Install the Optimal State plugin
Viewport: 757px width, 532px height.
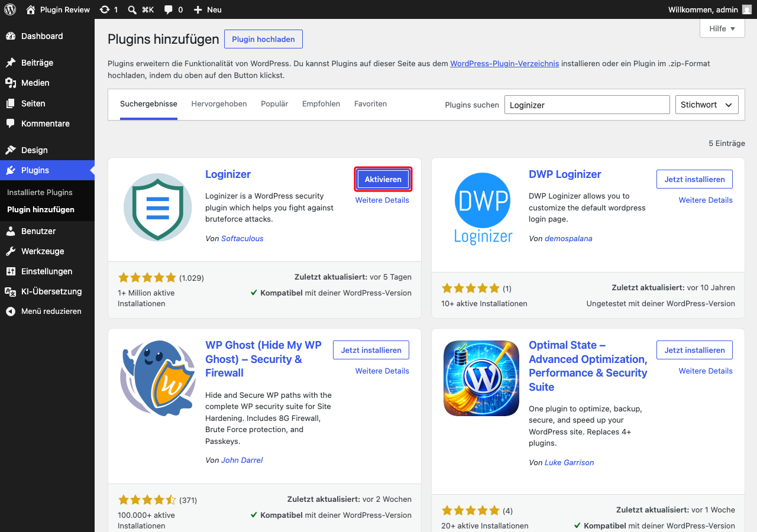pyautogui.click(x=694, y=350)
